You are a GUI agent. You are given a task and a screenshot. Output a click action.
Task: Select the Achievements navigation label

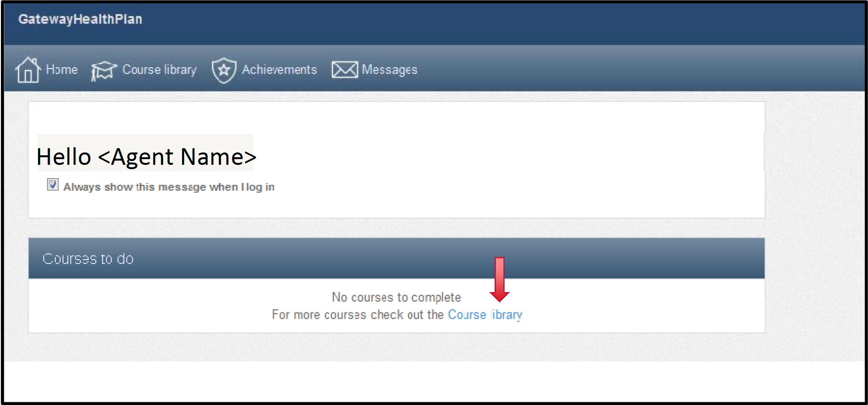(x=279, y=70)
